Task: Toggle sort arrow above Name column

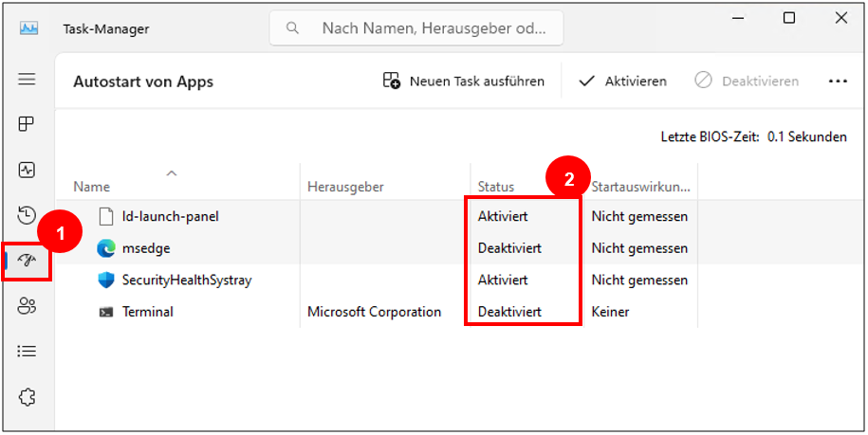Action: coord(172,173)
